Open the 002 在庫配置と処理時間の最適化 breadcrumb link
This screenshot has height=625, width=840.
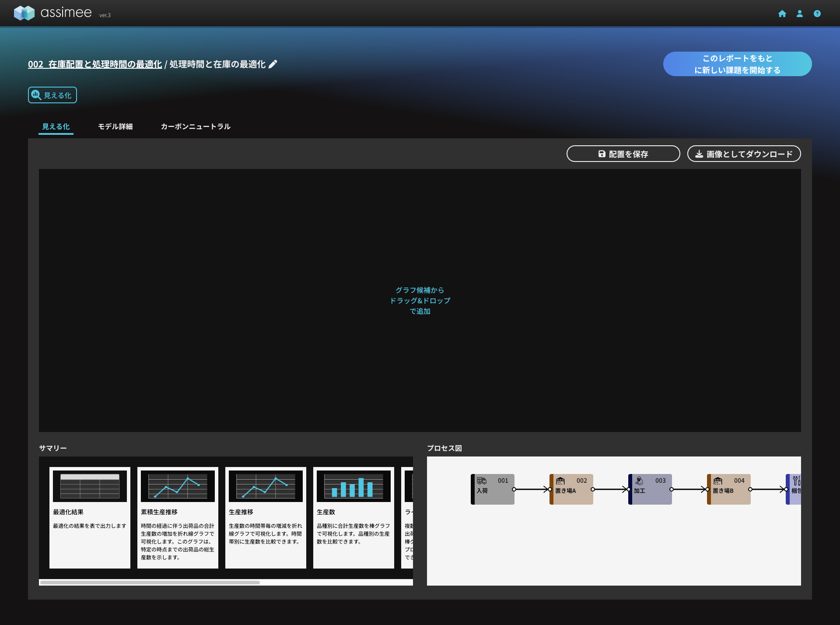[x=95, y=64]
